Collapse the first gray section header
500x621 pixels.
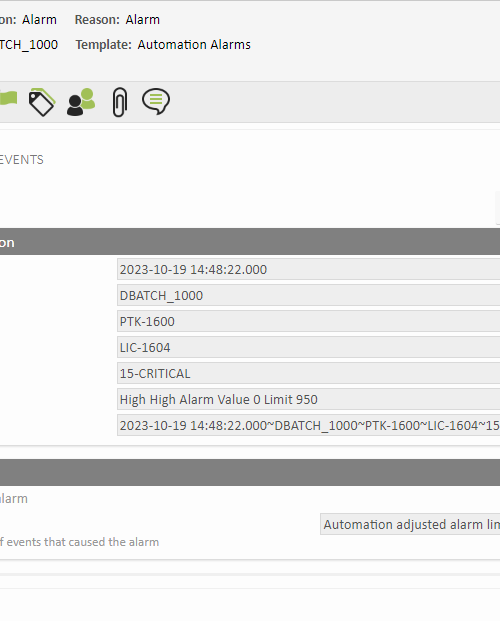(250, 242)
